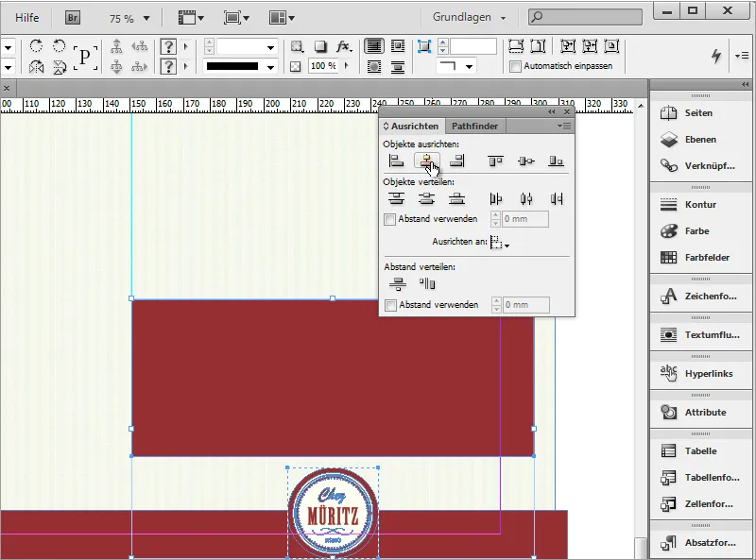
Task: Open the view options dropdown
Action: pos(192,18)
